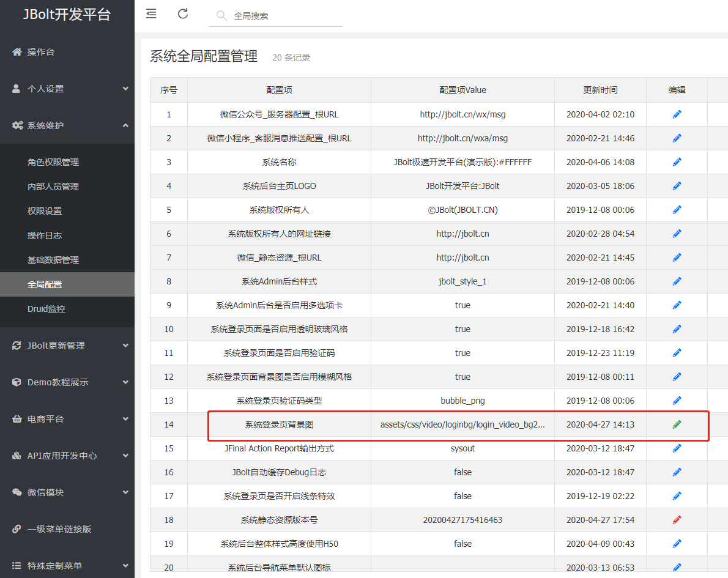Collapse the sidebar with the menu-fold icon

(151, 14)
